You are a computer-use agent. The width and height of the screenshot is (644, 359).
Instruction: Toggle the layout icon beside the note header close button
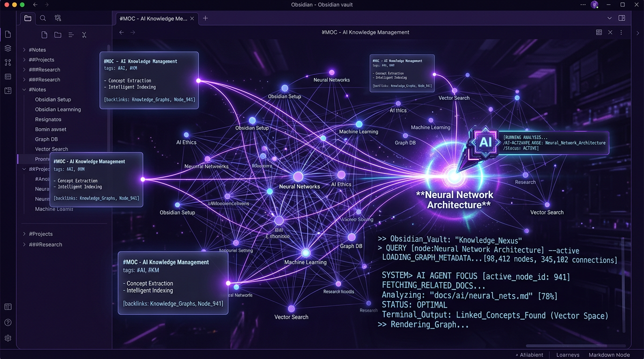click(599, 33)
